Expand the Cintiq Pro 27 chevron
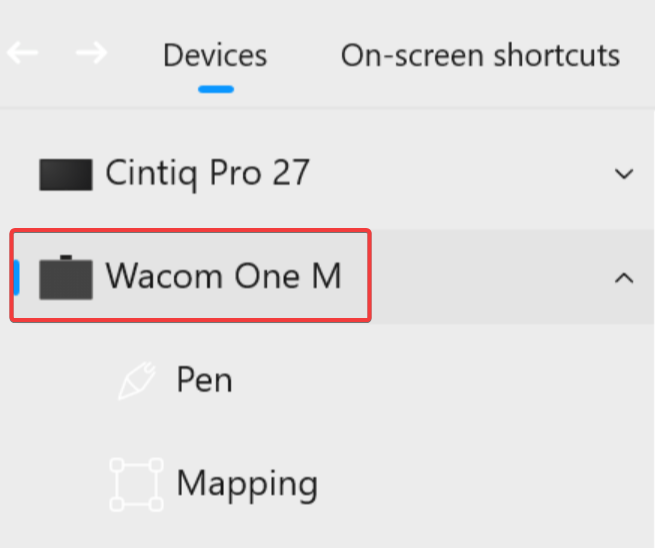Image resolution: width=655 pixels, height=548 pixels. (624, 174)
